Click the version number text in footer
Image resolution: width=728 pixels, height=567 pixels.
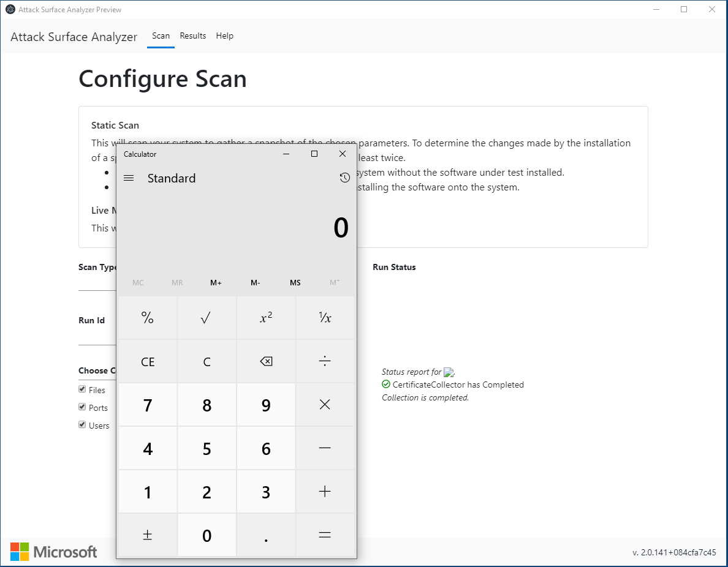coord(674,552)
